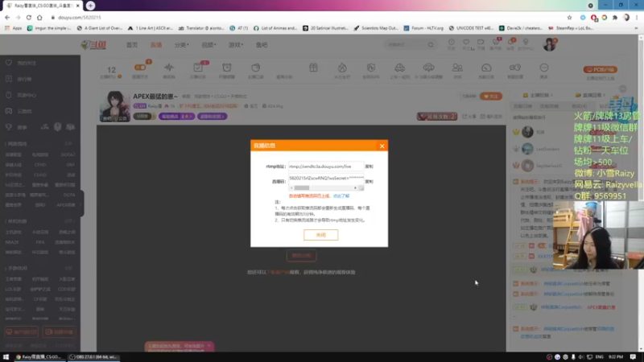644x362 pixels.
Task: Open the gift box icon in streamer toolbar
Action: point(313,68)
